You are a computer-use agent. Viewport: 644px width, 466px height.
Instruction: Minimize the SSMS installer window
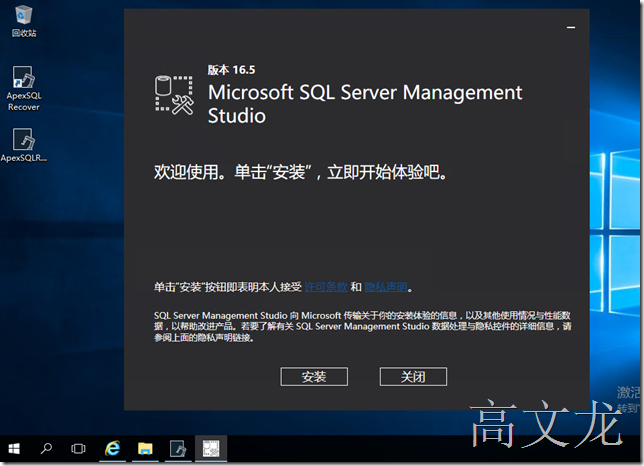[x=571, y=28]
